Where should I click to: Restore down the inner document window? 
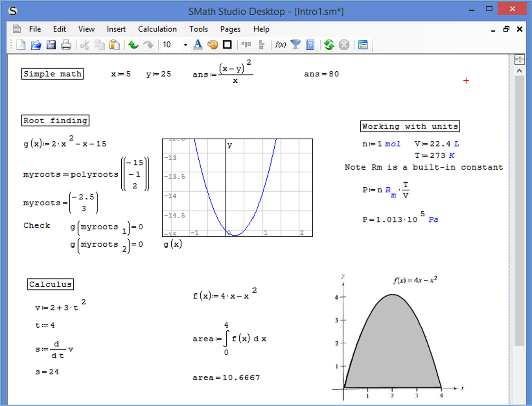click(x=506, y=29)
